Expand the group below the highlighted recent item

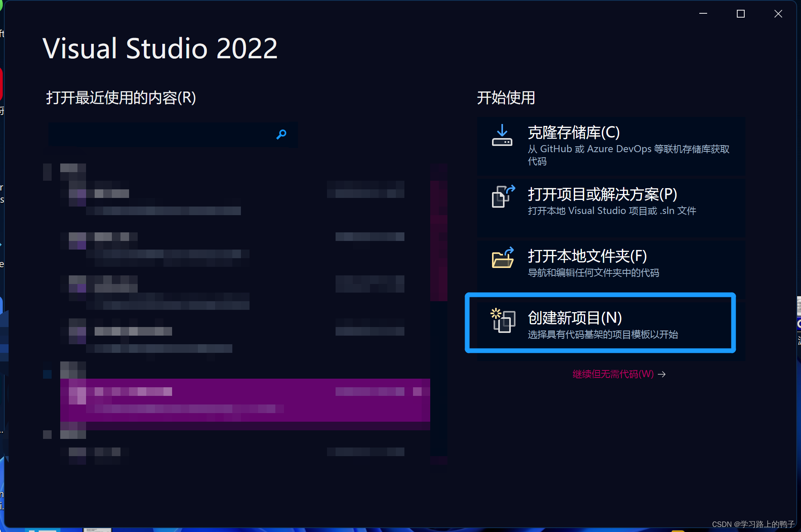pyautogui.click(x=47, y=435)
